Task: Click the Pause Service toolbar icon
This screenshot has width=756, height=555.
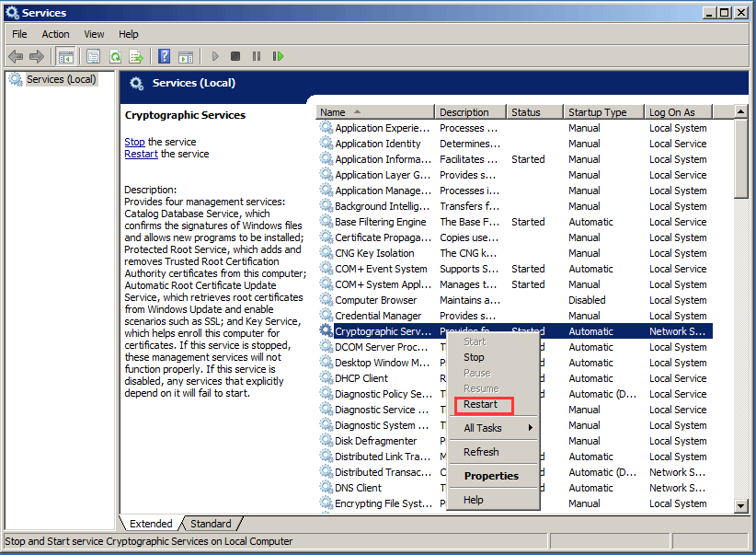Action: click(257, 56)
